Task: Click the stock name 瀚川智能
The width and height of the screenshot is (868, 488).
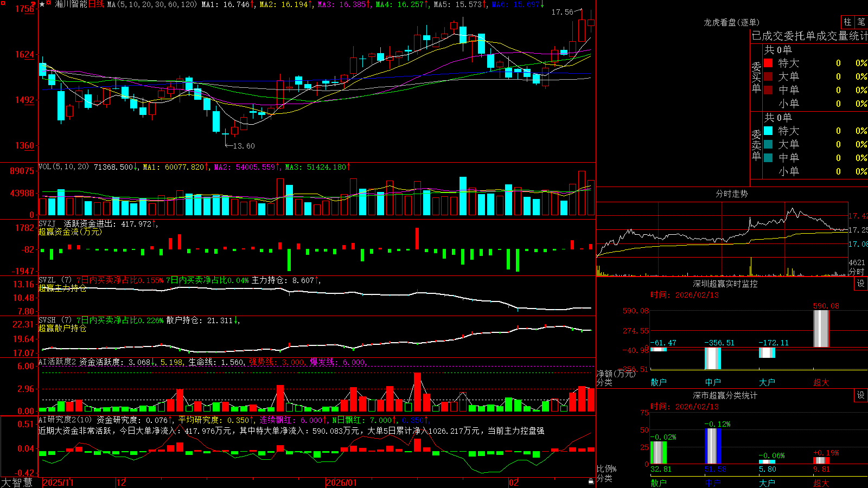Action: coord(71,4)
